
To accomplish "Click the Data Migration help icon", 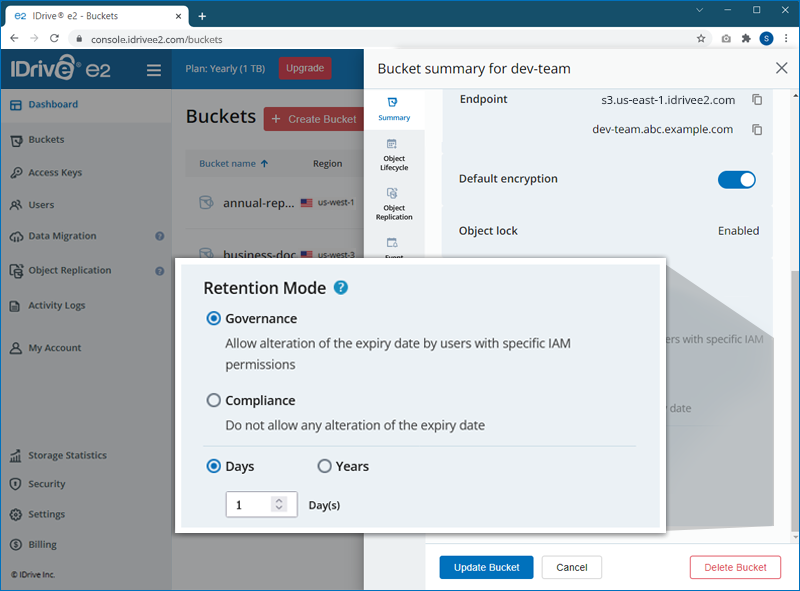I will coord(159,237).
